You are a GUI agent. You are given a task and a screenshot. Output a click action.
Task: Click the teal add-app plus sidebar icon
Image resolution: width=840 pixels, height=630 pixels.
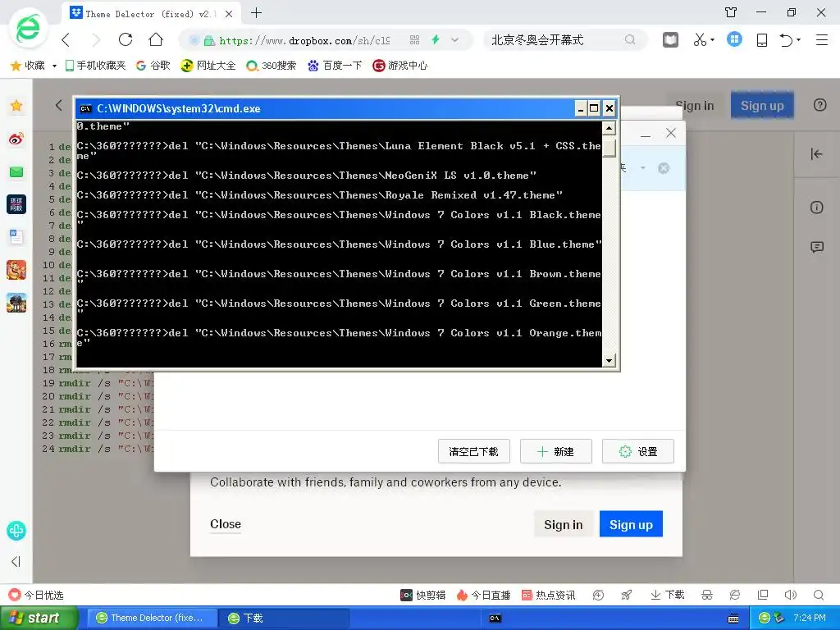coord(16,531)
